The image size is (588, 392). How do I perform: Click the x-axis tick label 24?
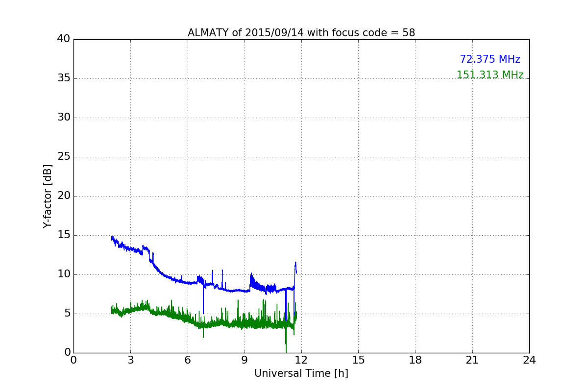pyautogui.click(x=529, y=360)
